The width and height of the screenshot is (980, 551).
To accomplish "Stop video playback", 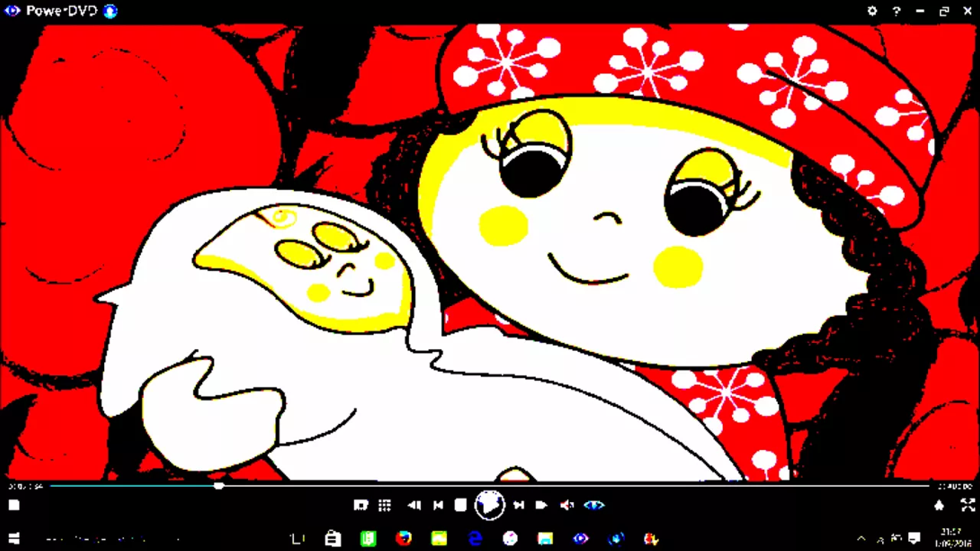I will click(460, 505).
